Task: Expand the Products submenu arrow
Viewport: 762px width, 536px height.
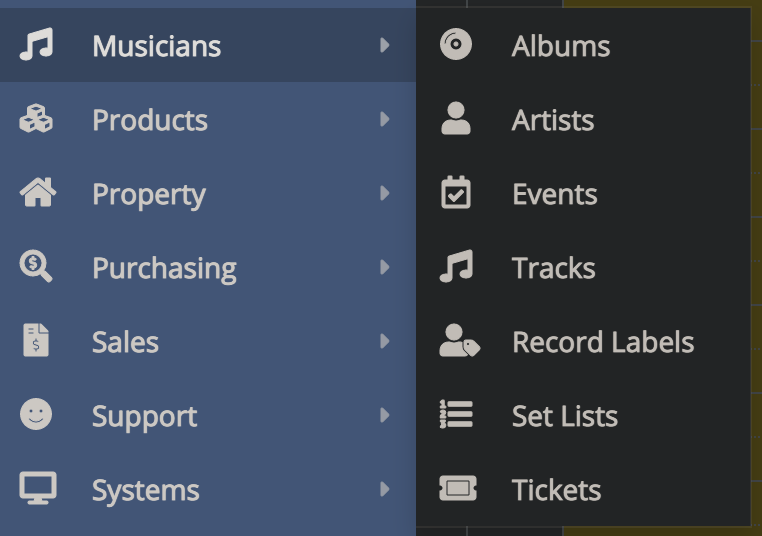Action: coord(384,120)
